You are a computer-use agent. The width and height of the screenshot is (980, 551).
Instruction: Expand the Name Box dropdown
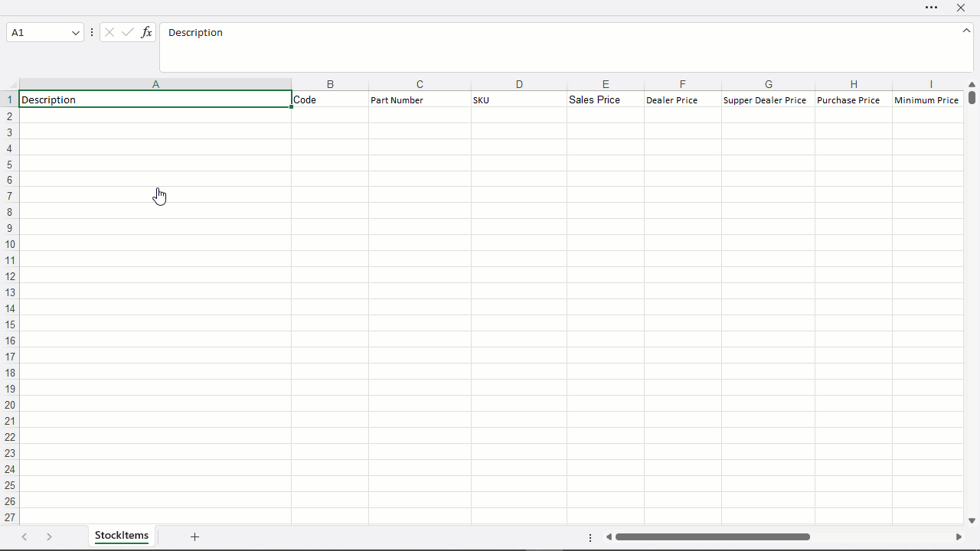coord(76,33)
